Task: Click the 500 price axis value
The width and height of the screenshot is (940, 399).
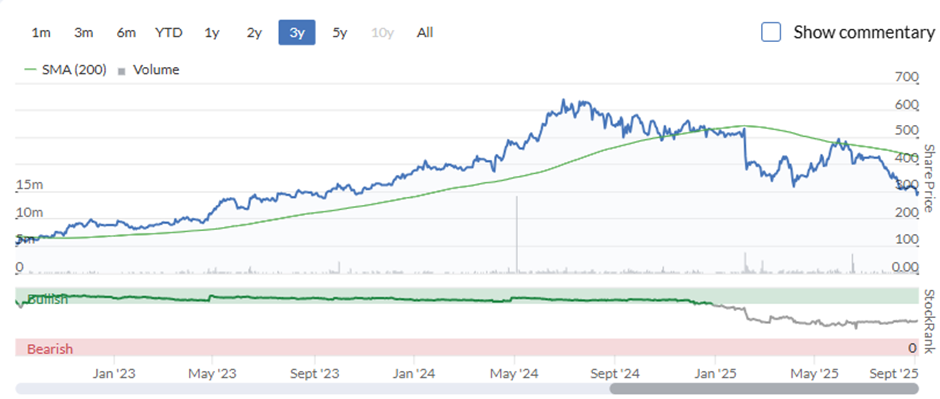Action: pyautogui.click(x=906, y=131)
